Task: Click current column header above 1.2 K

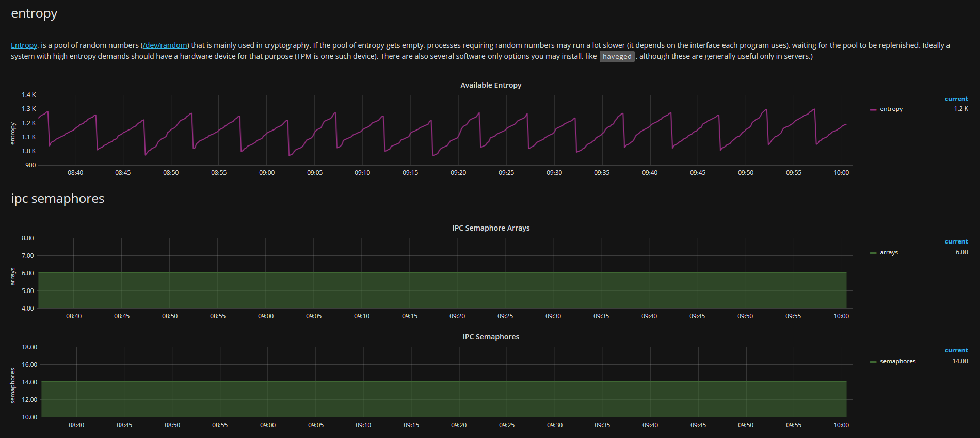Action: pos(956,99)
